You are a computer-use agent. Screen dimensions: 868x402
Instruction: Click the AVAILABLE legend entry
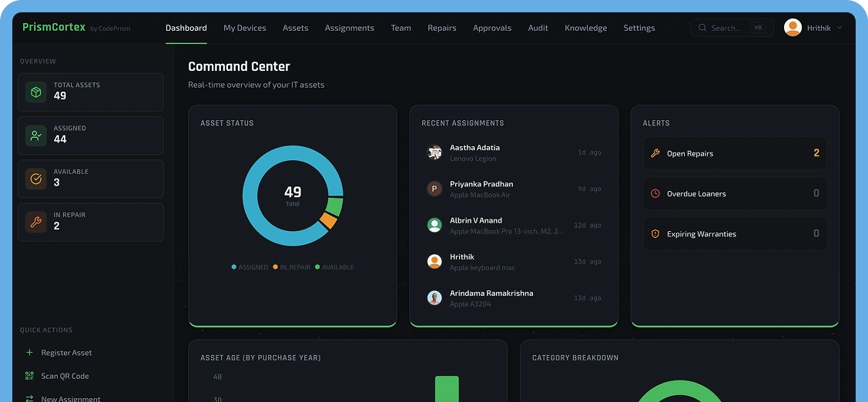coord(334,267)
